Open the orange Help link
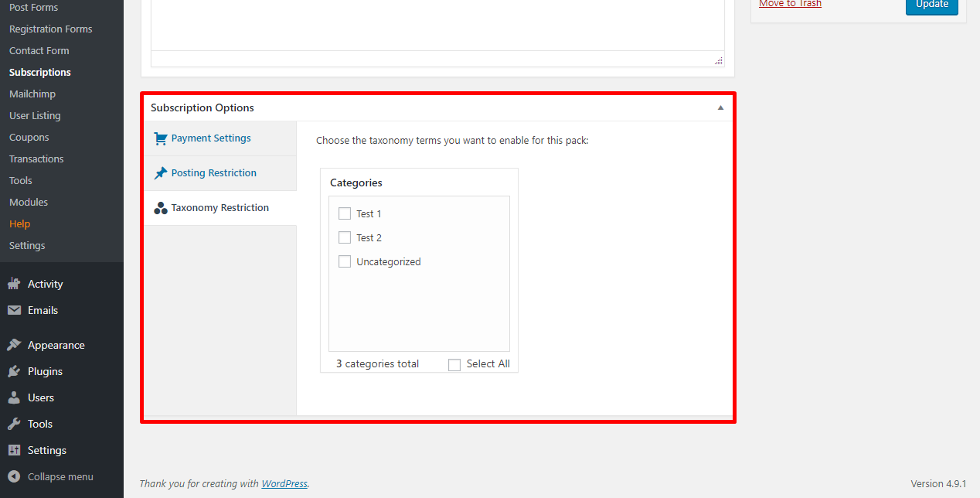Screen dimensions: 980x498 (x=19, y=223)
